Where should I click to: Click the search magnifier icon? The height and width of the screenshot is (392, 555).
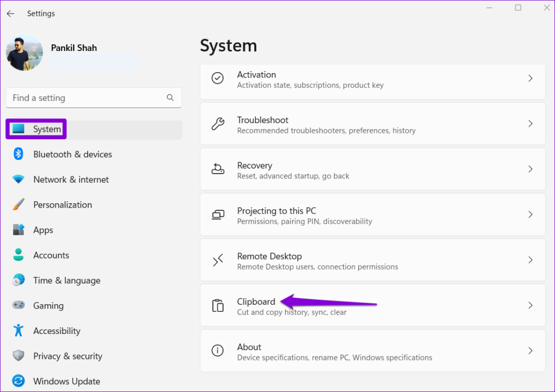point(171,98)
